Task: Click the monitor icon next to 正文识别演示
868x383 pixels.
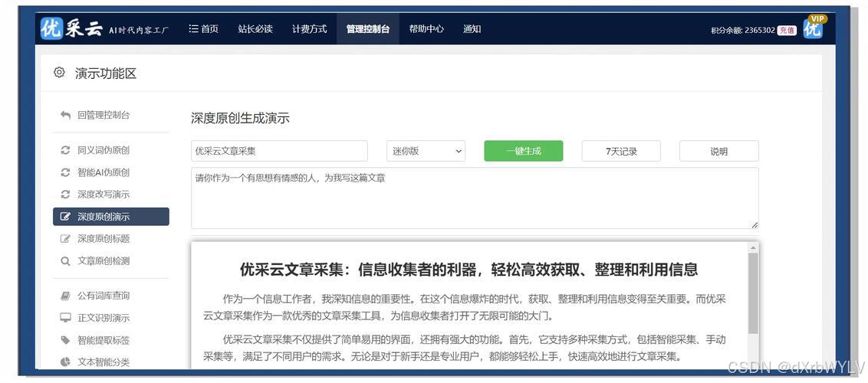Action: 65,318
